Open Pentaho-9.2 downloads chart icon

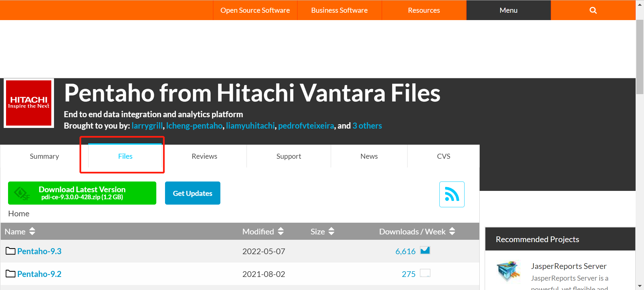coord(425,273)
